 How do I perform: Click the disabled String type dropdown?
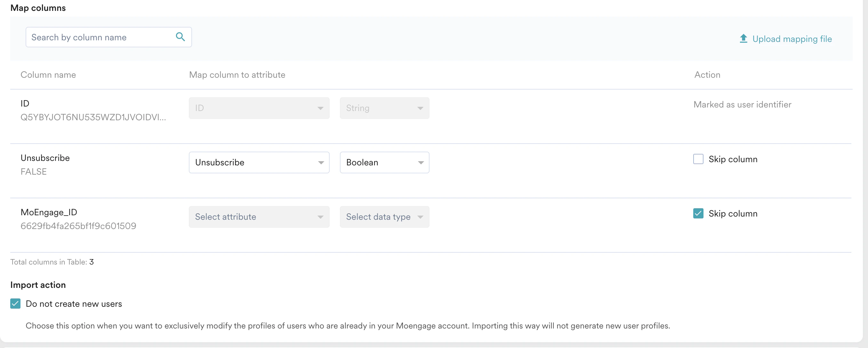384,108
